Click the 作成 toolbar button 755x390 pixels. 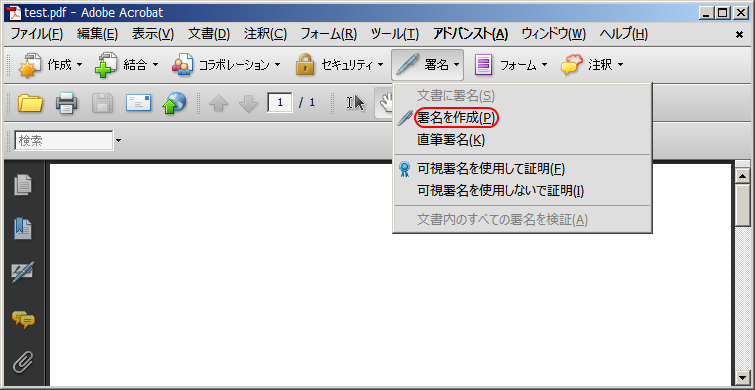point(51,65)
